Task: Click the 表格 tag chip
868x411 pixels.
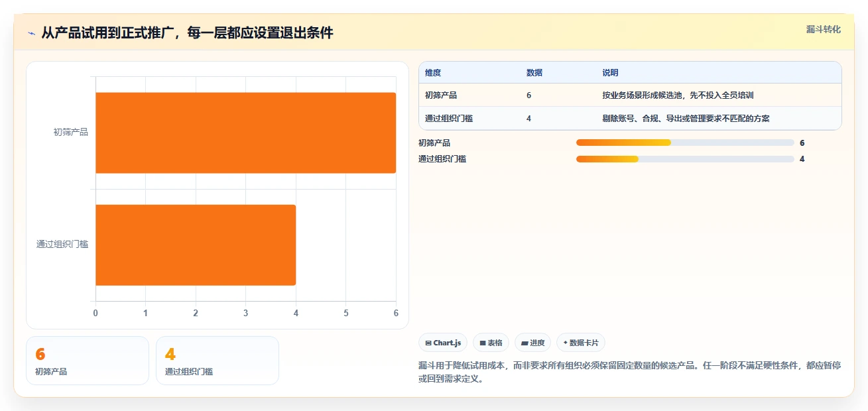Action: 491,343
